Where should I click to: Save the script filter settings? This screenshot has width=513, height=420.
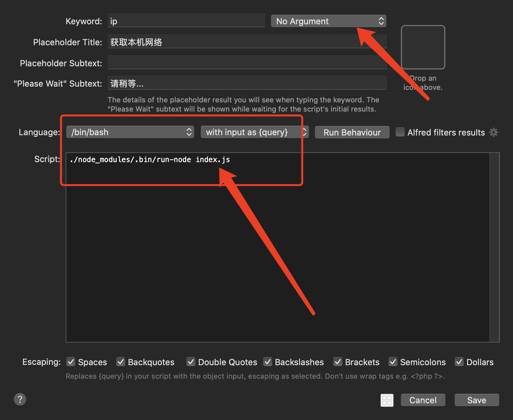(477, 400)
